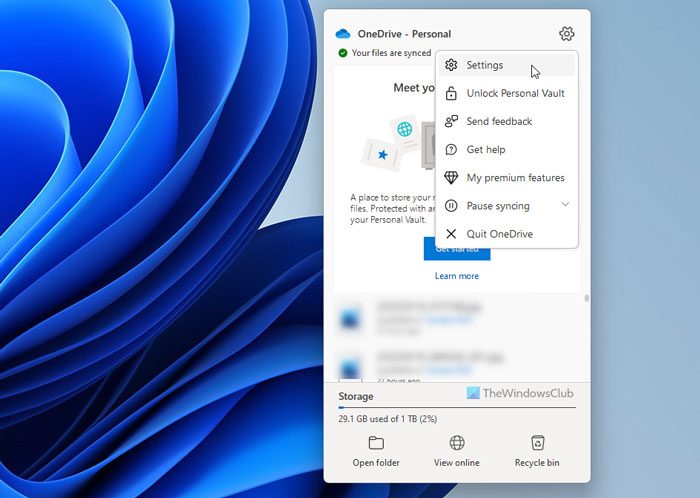This screenshot has width=700, height=498.
Task: Choose Quit OneDrive from the menu
Action: pyautogui.click(x=507, y=234)
